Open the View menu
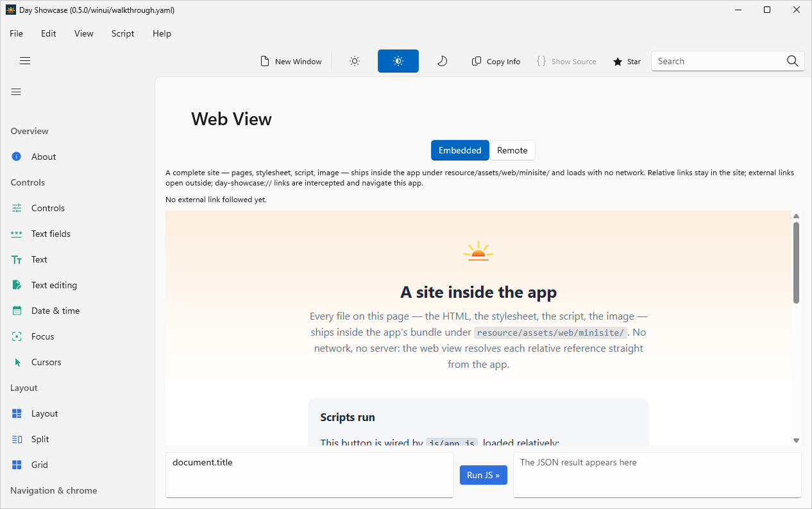 [x=84, y=33]
